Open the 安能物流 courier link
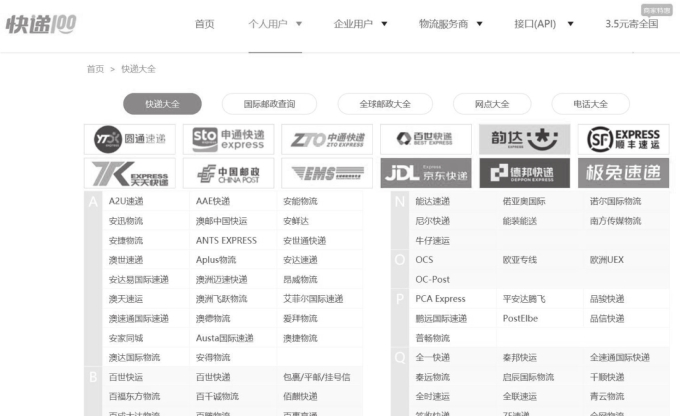This screenshot has width=680, height=416. click(x=301, y=201)
